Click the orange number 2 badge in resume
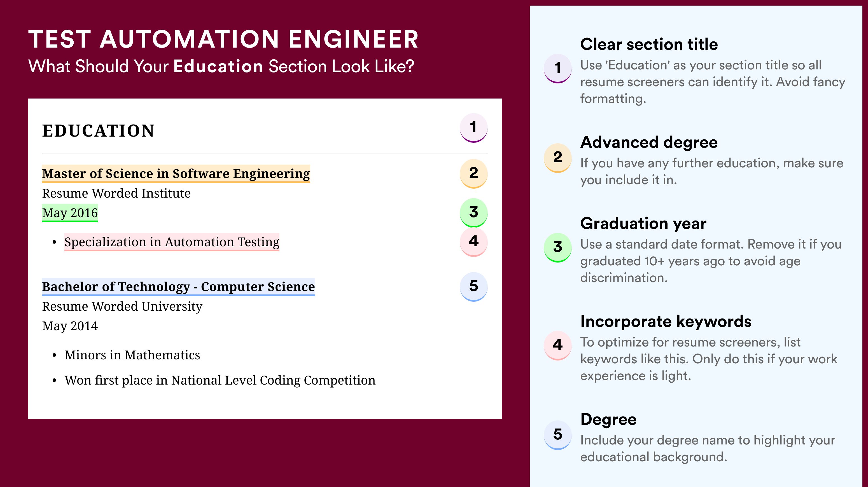868x487 pixels. pyautogui.click(x=473, y=174)
